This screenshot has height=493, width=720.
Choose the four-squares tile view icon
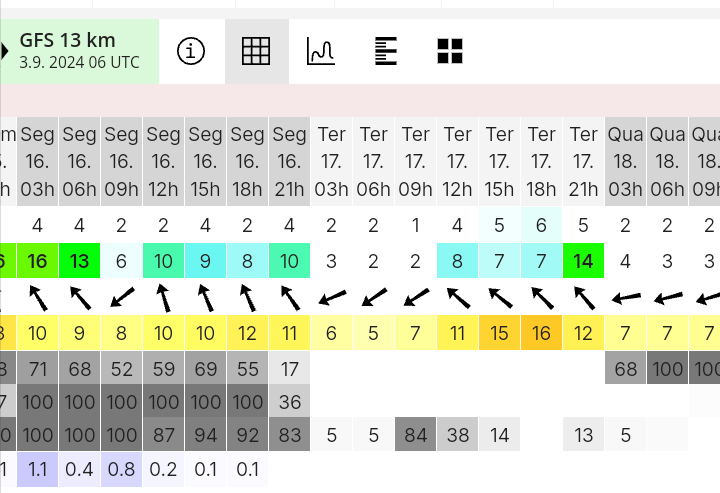[x=450, y=51]
